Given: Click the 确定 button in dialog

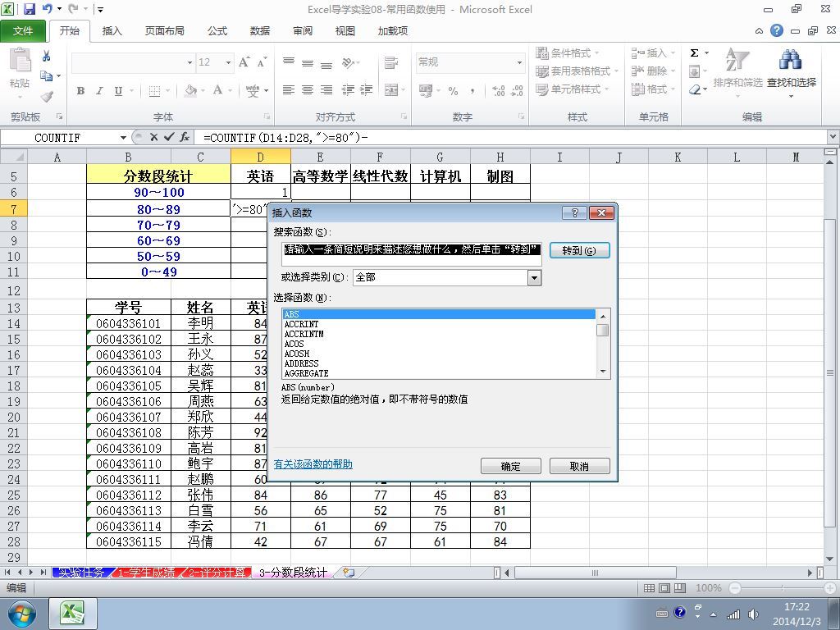Looking at the screenshot, I should pos(510,466).
